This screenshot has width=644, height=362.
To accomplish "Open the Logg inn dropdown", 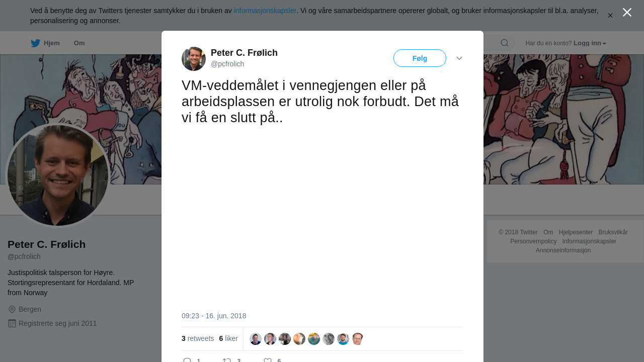I will pyautogui.click(x=590, y=43).
